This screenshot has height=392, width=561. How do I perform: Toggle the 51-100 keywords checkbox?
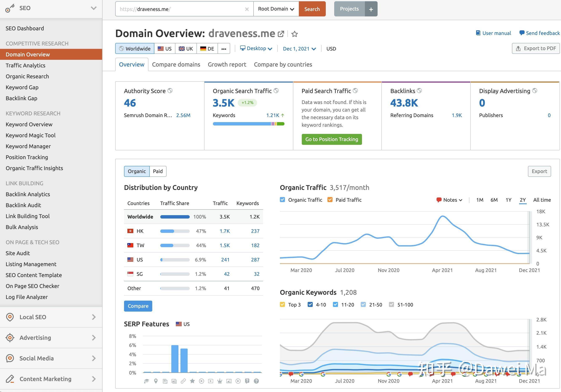click(391, 304)
